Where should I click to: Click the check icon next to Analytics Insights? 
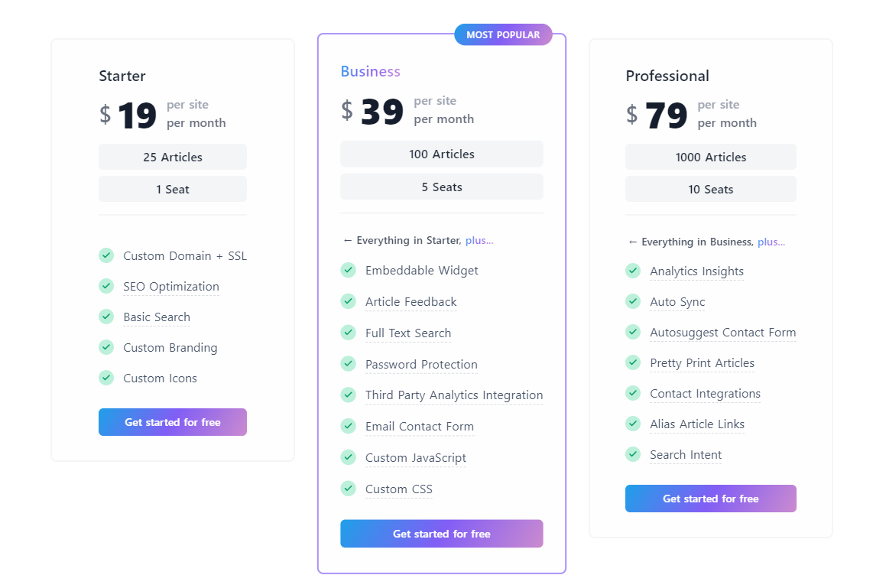[633, 271]
